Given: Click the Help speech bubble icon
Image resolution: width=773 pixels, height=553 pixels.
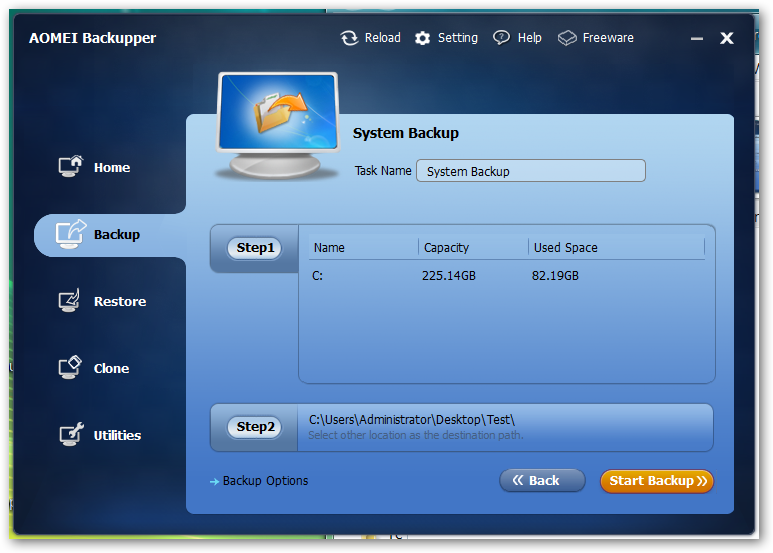Looking at the screenshot, I should pyautogui.click(x=501, y=38).
